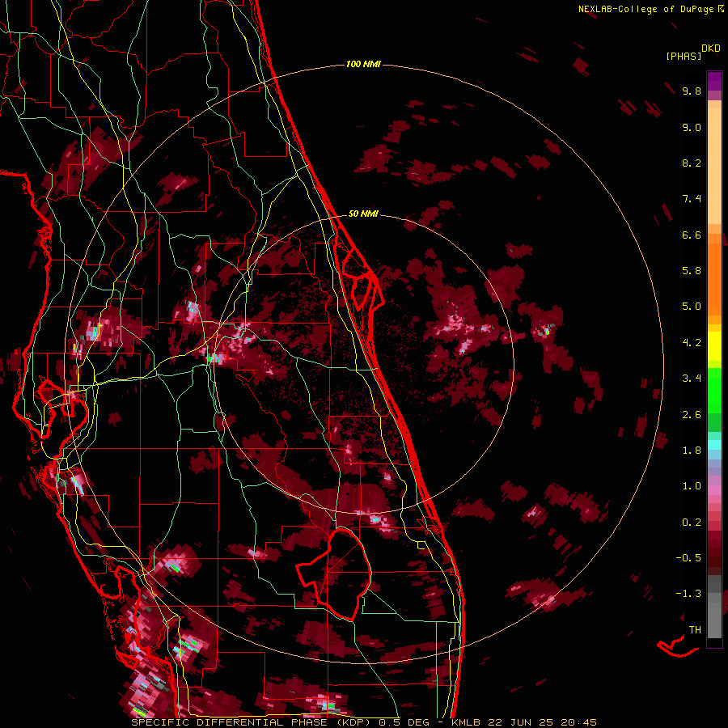Click the "0.5 DEG" elevation angle text
Image resolution: width=728 pixels, height=728 pixels.
pyautogui.click(x=405, y=722)
